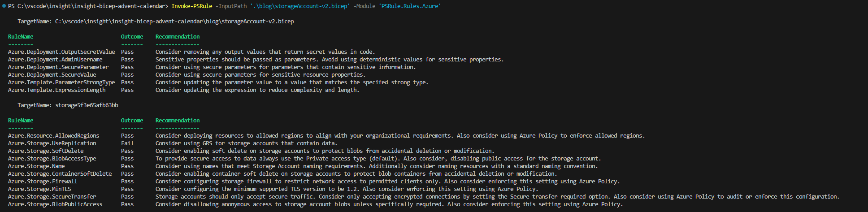Click the Azure.Storage.BlobPublicAccess rule name
Image resolution: width=868 pixels, height=212 pixels.
pyautogui.click(x=55, y=204)
